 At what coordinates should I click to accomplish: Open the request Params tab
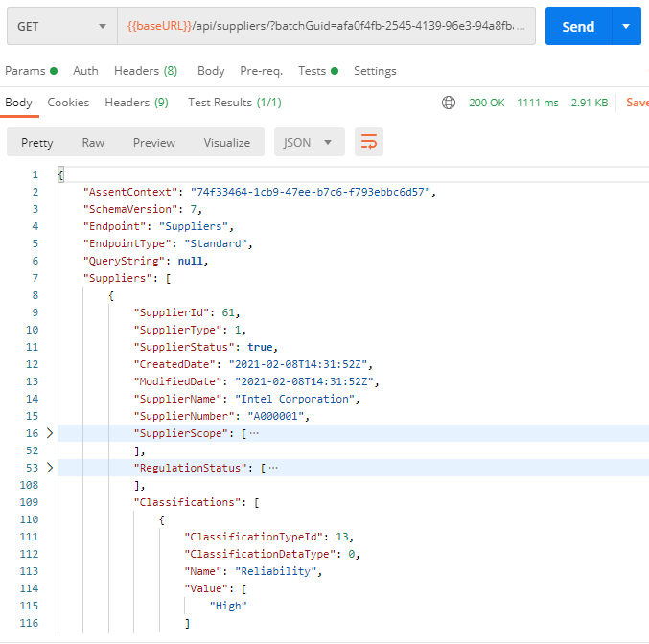[31, 71]
